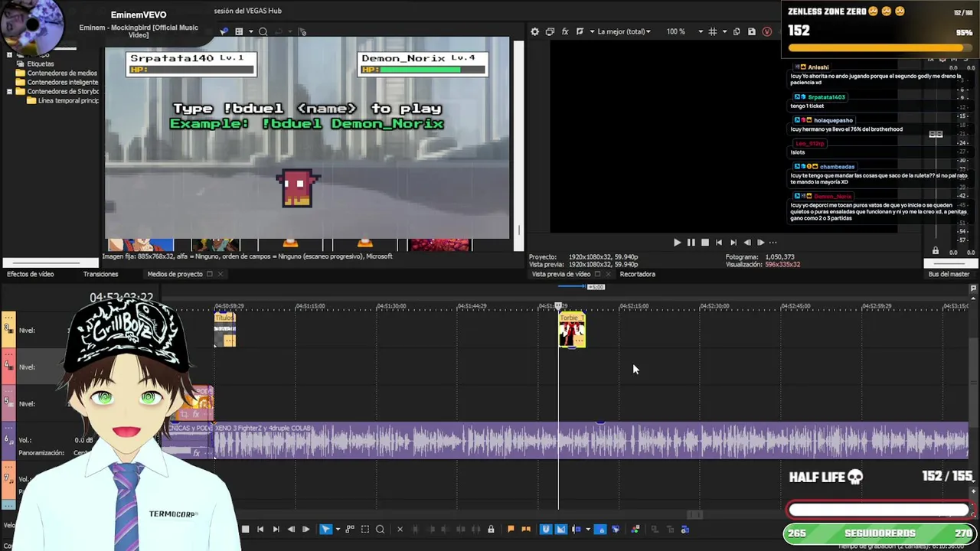Screen dimensions: 980x551
Task: Close the Medios de proyecto tab
Action: coord(220,274)
